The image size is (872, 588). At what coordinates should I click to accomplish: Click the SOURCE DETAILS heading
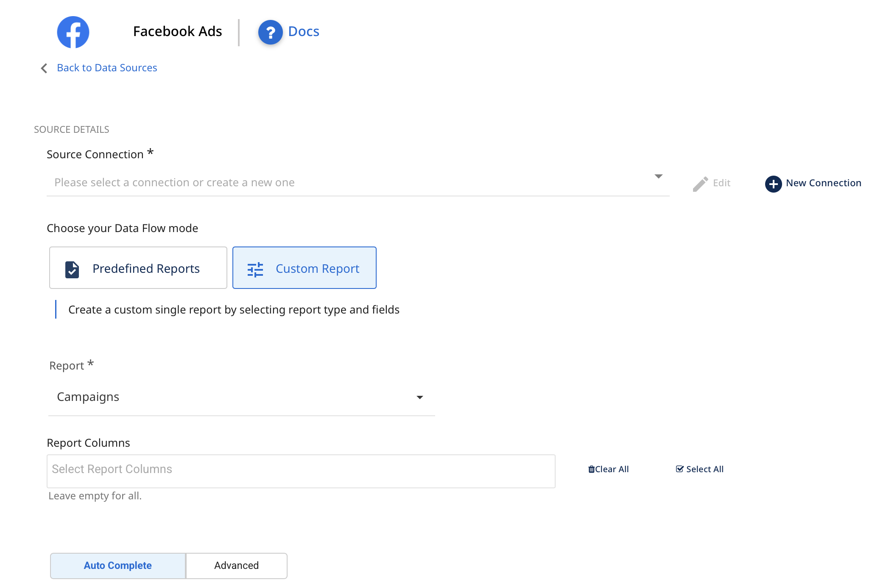click(x=72, y=129)
